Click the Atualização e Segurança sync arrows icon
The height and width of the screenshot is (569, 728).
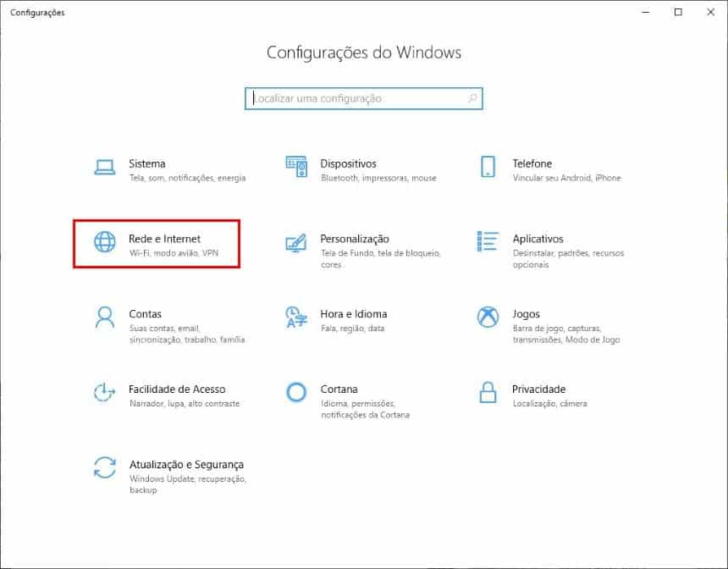click(105, 467)
